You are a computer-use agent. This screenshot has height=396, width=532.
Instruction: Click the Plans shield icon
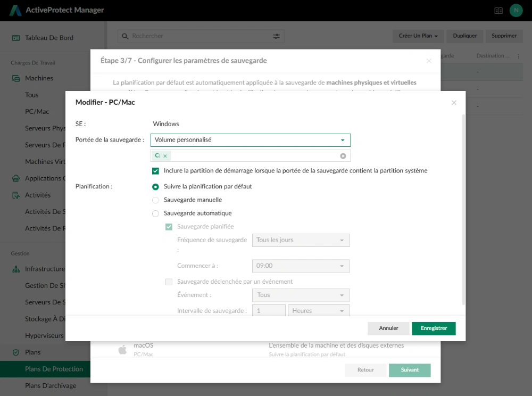tap(16, 352)
